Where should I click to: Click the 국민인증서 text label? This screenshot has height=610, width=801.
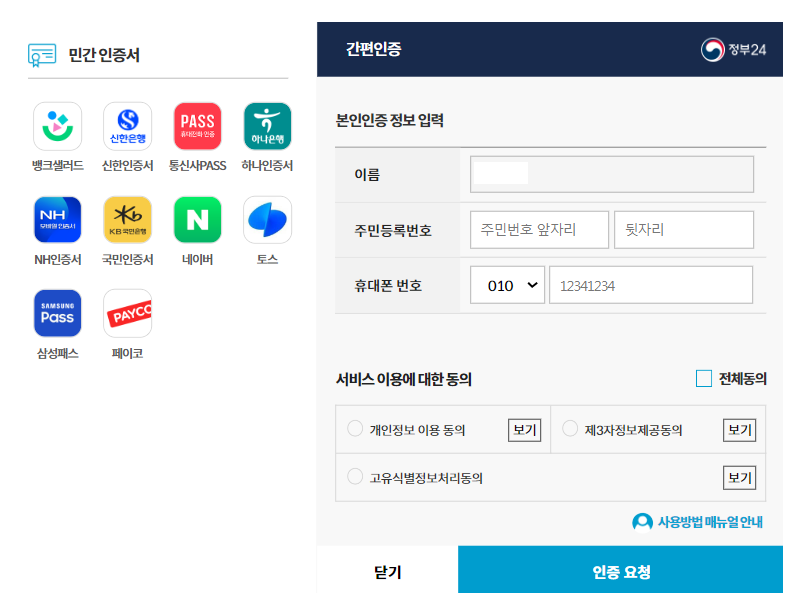coord(128,260)
